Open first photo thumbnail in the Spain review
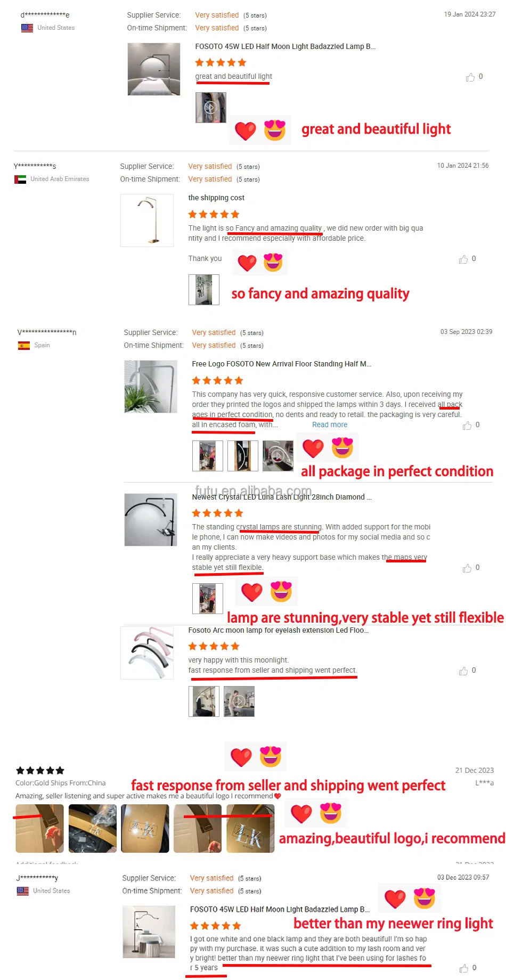Screen dimensions: 506x980 207,456
